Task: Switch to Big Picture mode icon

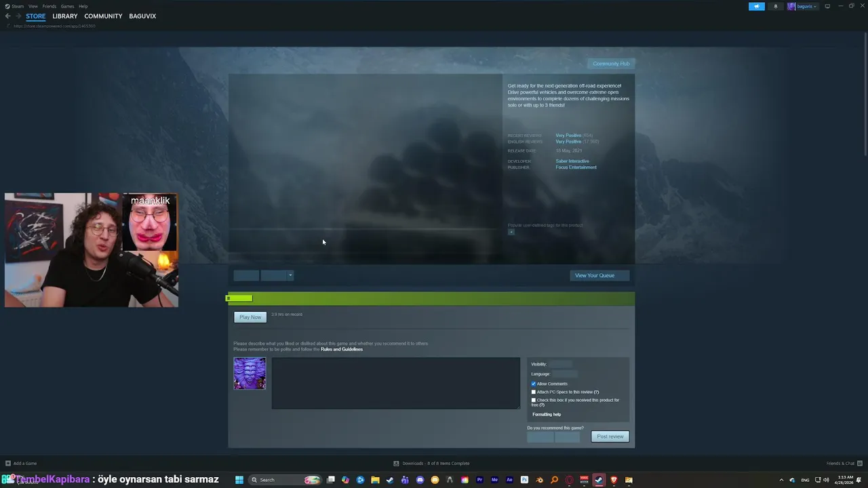Action: click(x=827, y=6)
